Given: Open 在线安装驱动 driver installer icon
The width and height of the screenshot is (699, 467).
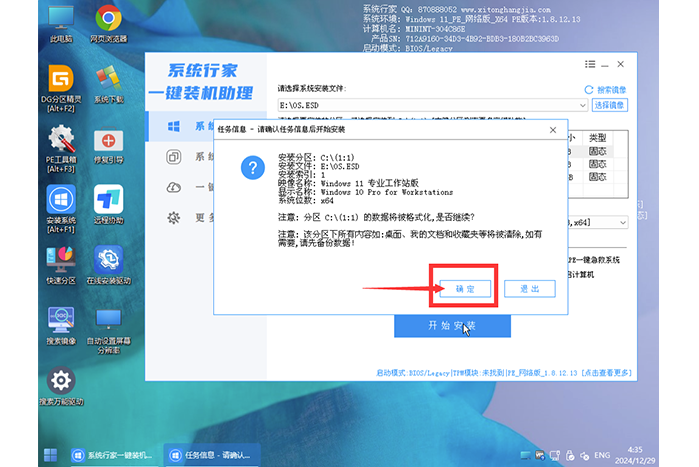Looking at the screenshot, I should pyautogui.click(x=108, y=266).
